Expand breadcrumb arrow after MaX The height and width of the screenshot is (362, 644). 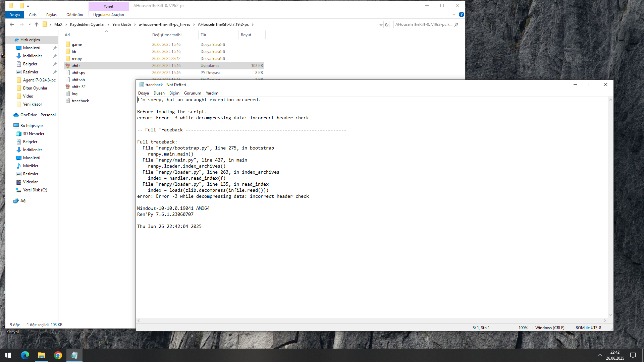click(x=66, y=24)
